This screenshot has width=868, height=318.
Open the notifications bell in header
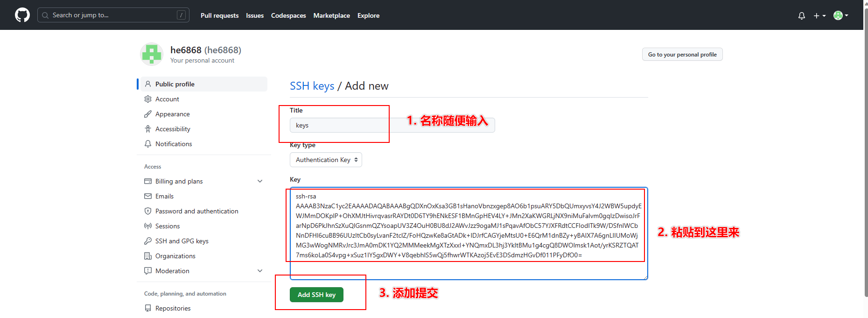pyautogui.click(x=802, y=16)
